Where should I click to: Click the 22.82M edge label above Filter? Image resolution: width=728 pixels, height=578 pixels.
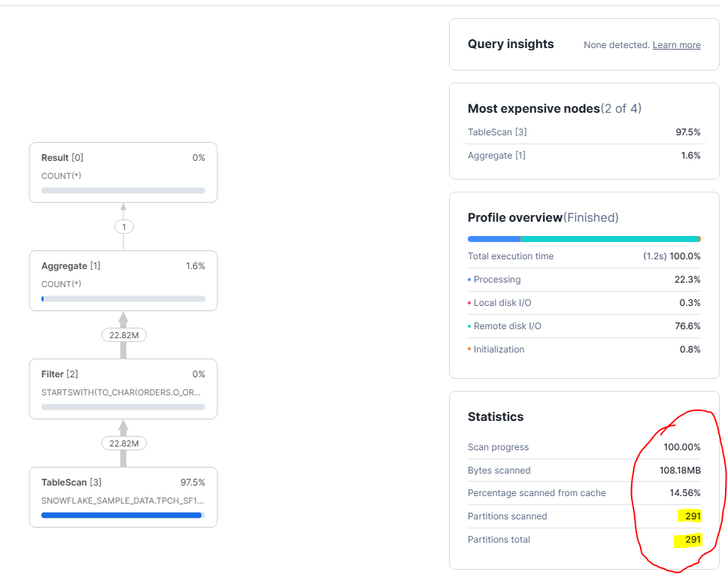click(x=123, y=334)
